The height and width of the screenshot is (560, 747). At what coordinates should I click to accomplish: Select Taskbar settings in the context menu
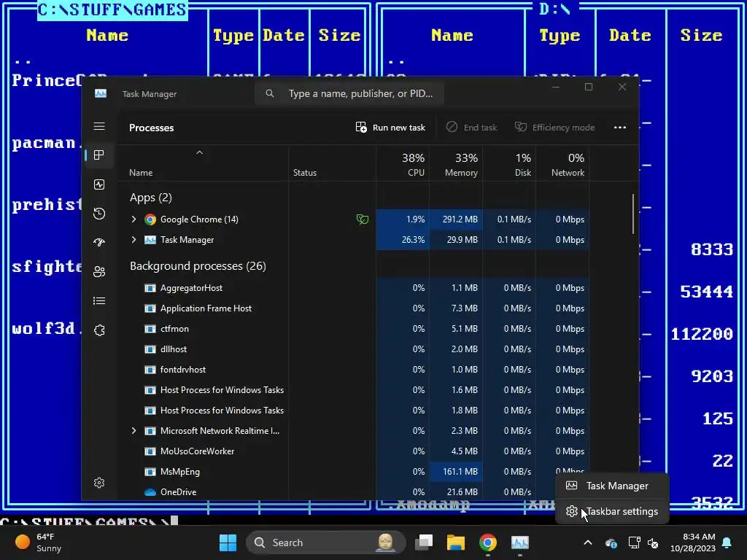click(x=612, y=511)
